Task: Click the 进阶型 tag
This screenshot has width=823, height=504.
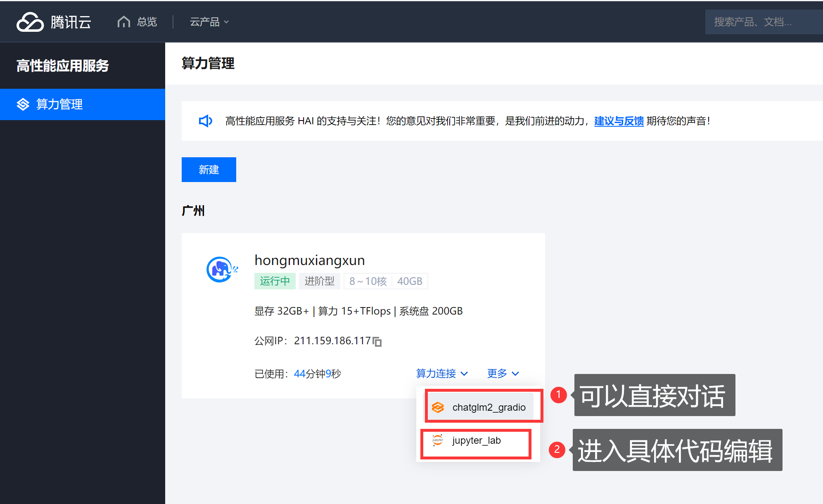Action: point(320,281)
